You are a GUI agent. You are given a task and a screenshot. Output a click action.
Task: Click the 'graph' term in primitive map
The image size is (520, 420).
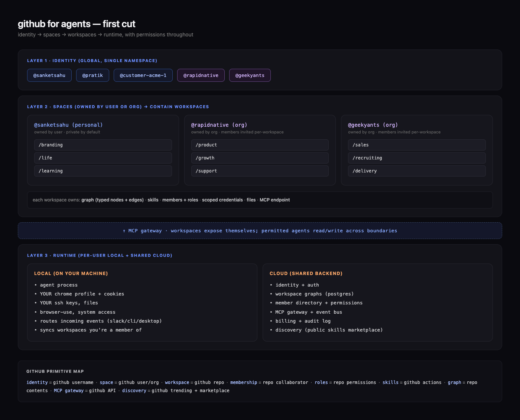coord(455,382)
